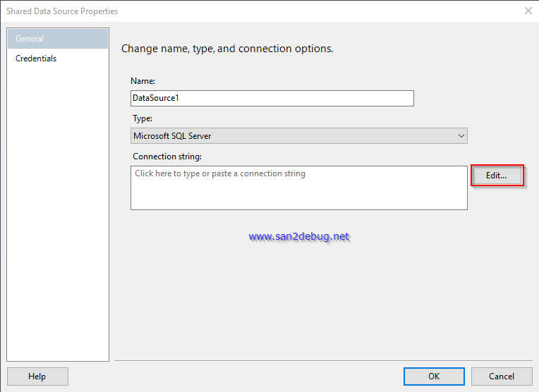Viewport: 539px width, 392px height.
Task: Click the dialog title bar text
Action: (x=62, y=11)
